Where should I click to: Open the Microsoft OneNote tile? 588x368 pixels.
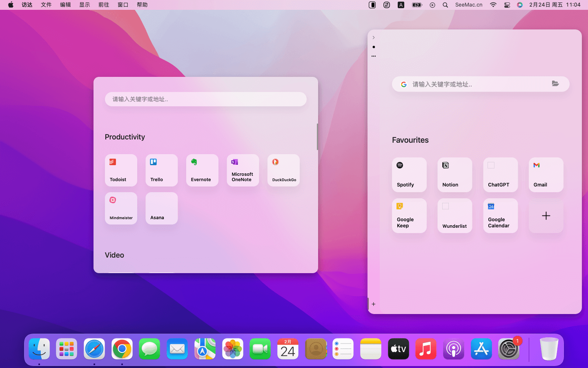pyautogui.click(x=243, y=170)
